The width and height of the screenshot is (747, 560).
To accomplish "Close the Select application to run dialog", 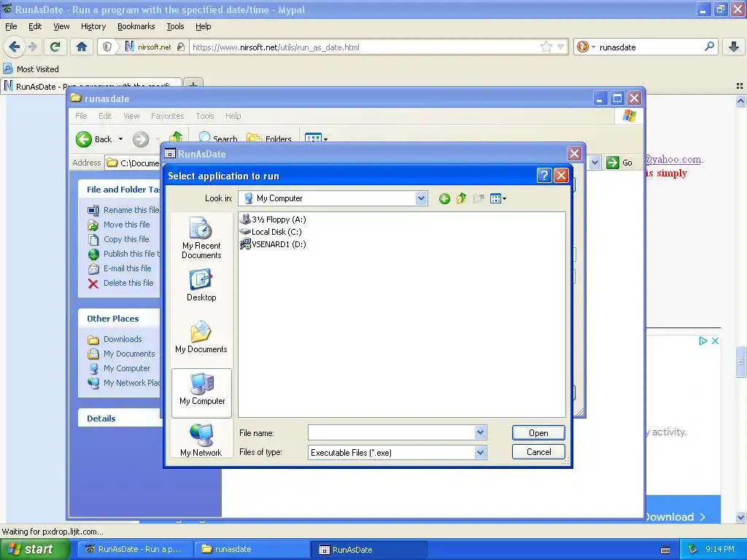I will point(561,176).
